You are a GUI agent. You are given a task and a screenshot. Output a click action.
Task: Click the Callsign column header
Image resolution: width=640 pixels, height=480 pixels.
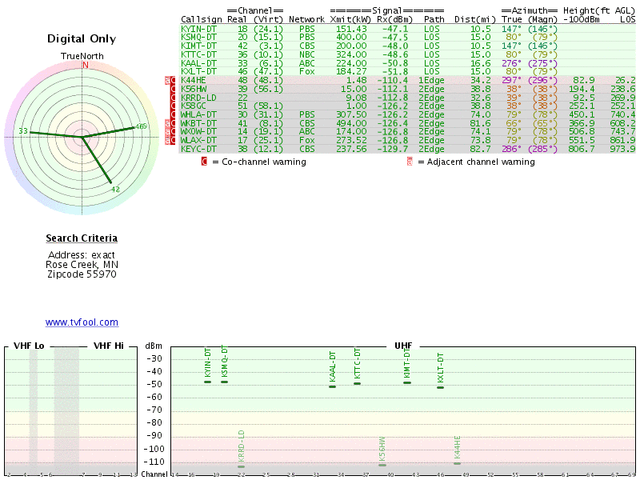tap(201, 20)
